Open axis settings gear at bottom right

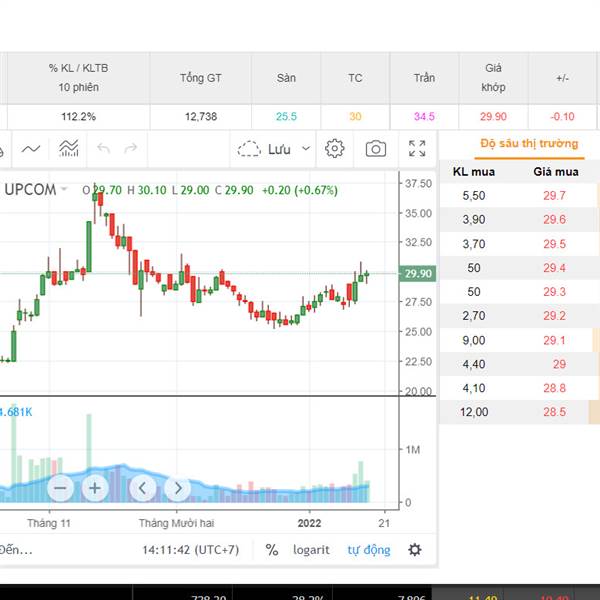(415, 549)
